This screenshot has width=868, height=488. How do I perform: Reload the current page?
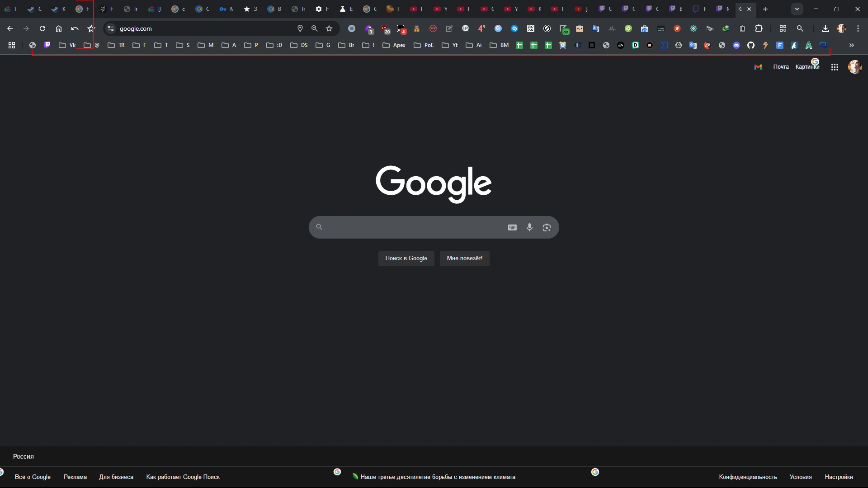point(42,28)
